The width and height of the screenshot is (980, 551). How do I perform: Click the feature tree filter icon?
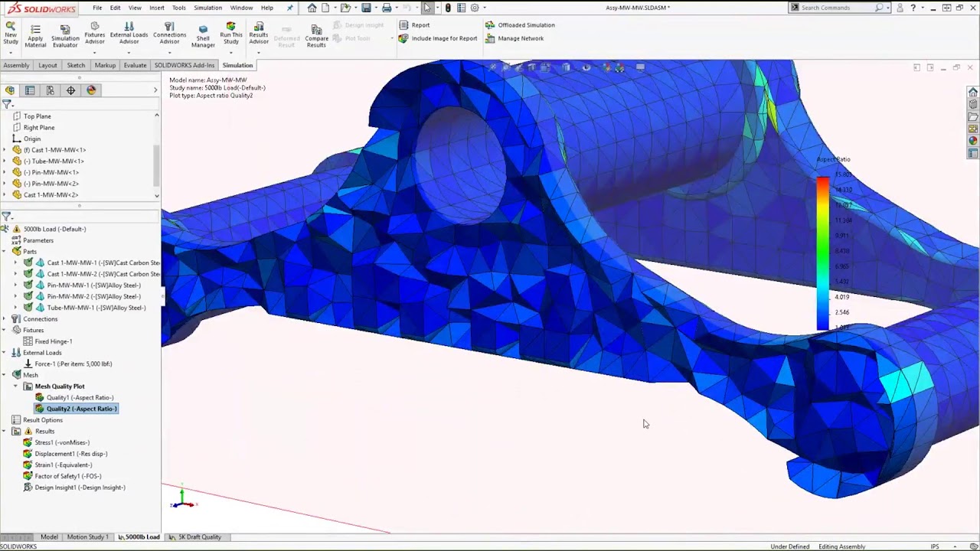coord(6,104)
